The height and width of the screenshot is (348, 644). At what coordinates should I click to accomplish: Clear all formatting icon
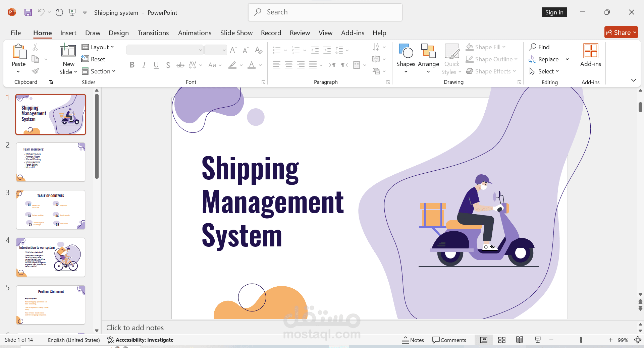click(259, 50)
